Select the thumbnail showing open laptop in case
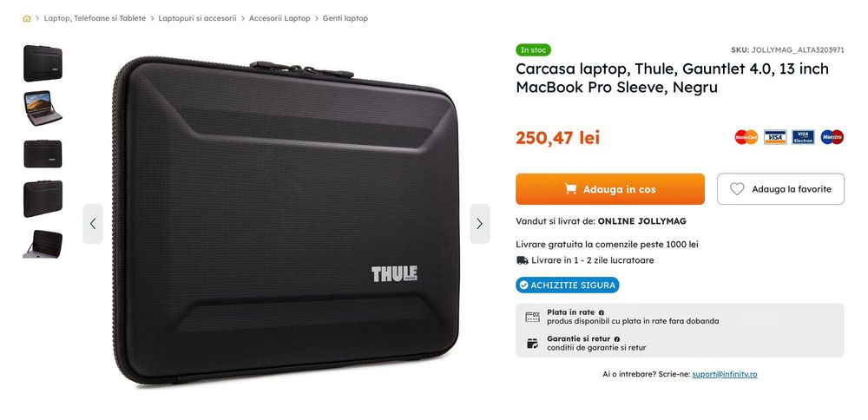Image resolution: width=868 pixels, height=420 pixels. pos(43,108)
